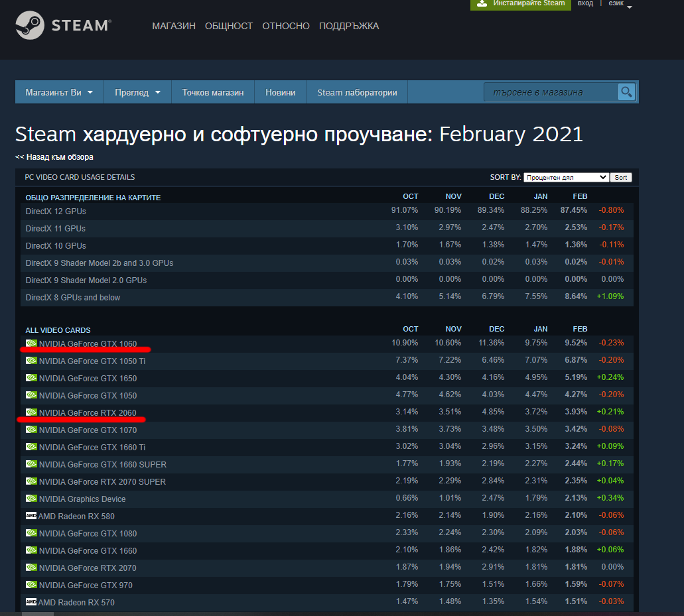Click NVIDIA logo beside GTX 1660 Ti

31,446
